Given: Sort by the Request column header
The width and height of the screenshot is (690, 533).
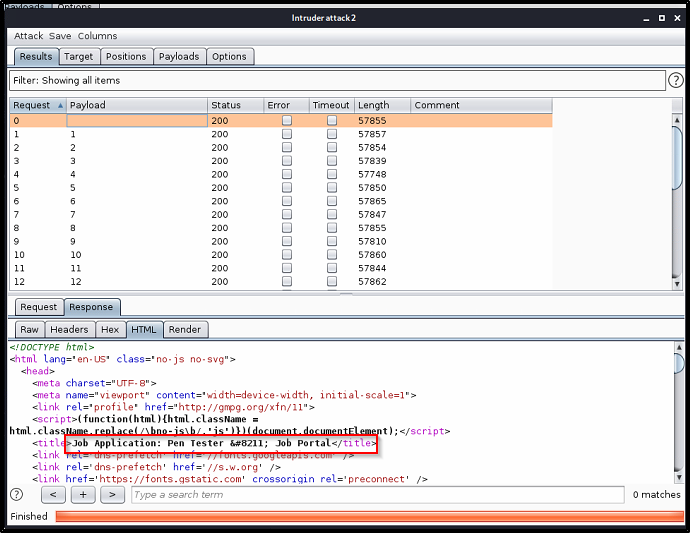Looking at the screenshot, I should (x=38, y=105).
